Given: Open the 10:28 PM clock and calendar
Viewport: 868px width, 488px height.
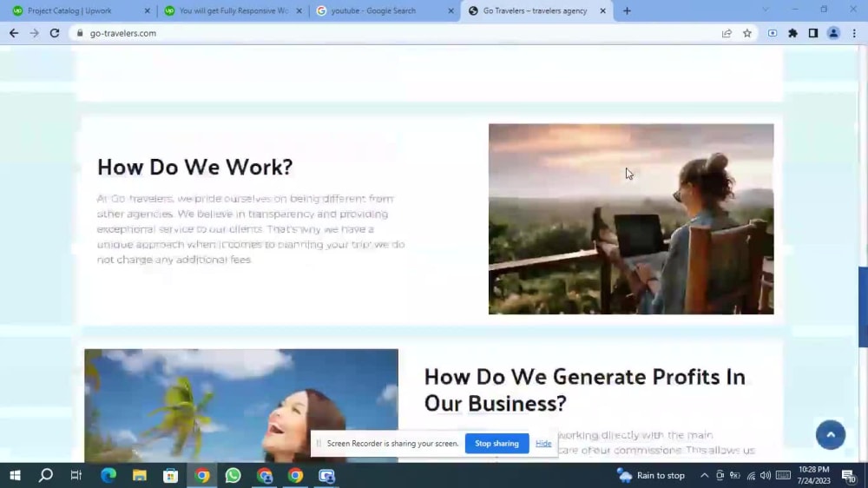Looking at the screenshot, I should [814, 475].
